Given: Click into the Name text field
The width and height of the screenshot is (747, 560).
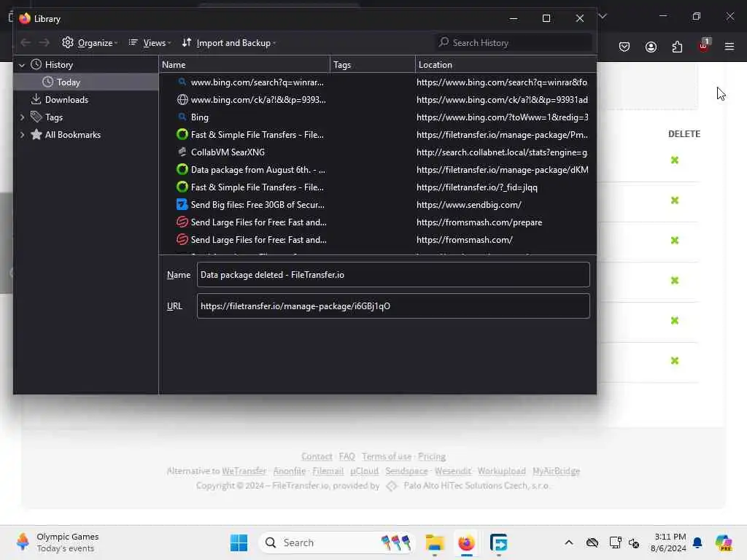Looking at the screenshot, I should (393, 275).
